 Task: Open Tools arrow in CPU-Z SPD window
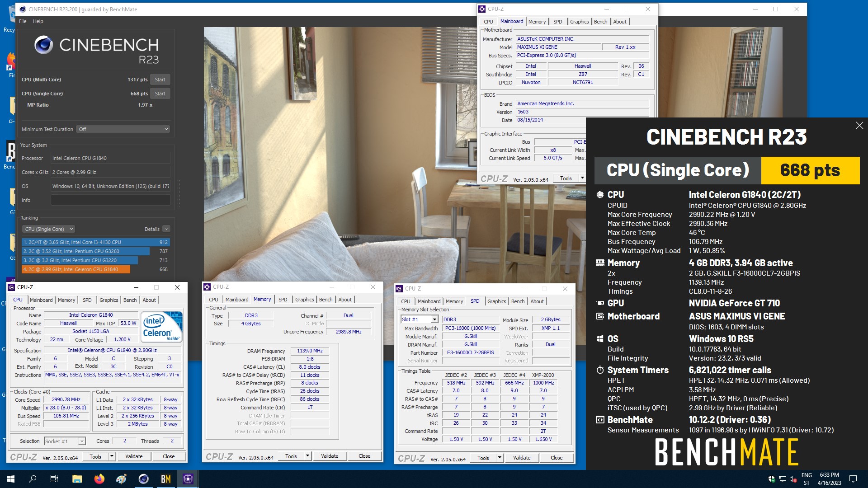pyautogui.click(x=500, y=458)
